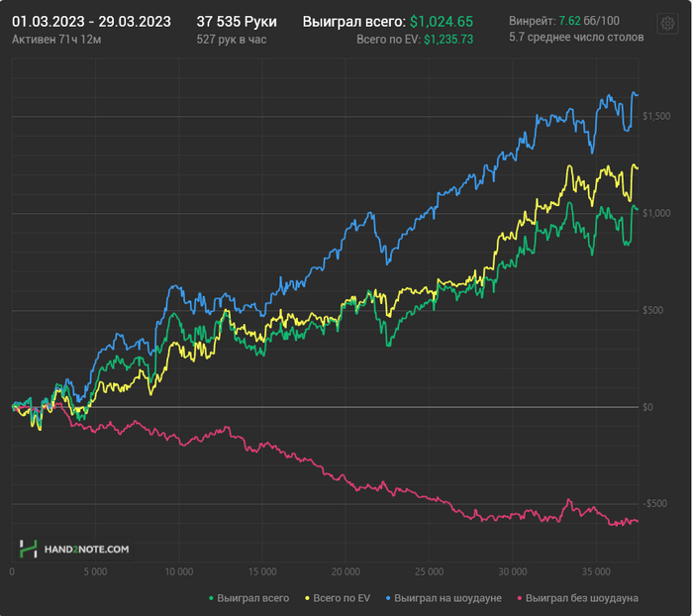This screenshot has height=616, width=693.
Task: Click '527 рук в час' text
Action: [x=231, y=40]
